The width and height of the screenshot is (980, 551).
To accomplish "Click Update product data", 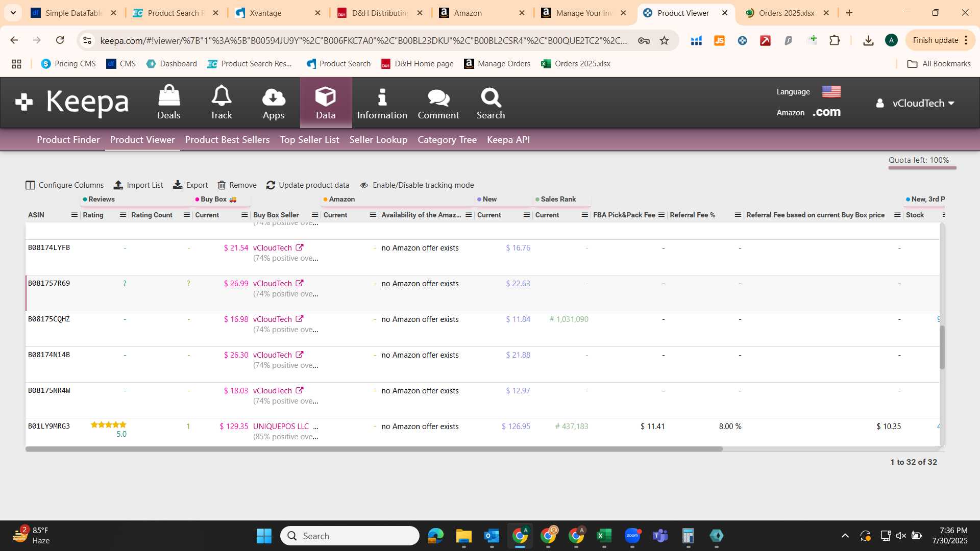I will tap(308, 185).
